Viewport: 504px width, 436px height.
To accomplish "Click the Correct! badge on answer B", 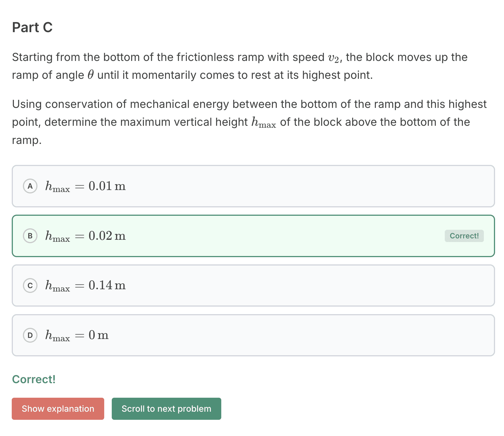I will click(464, 236).
